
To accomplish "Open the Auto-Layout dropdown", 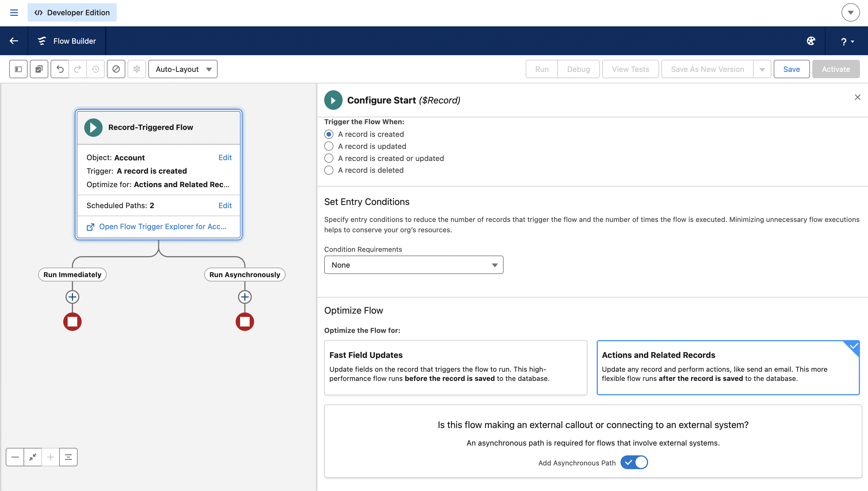I will pyautogui.click(x=183, y=69).
